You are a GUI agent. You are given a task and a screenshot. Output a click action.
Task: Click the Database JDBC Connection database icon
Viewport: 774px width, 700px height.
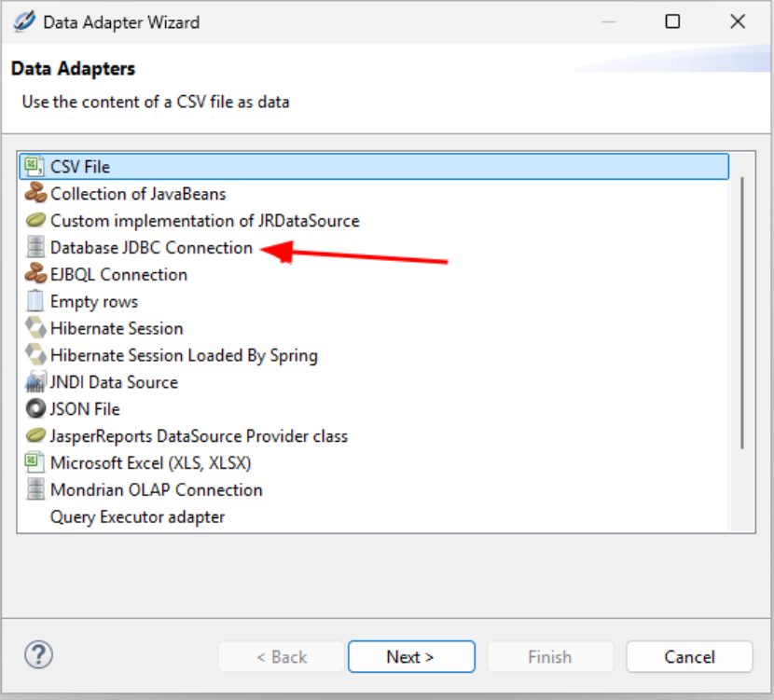click(x=35, y=248)
